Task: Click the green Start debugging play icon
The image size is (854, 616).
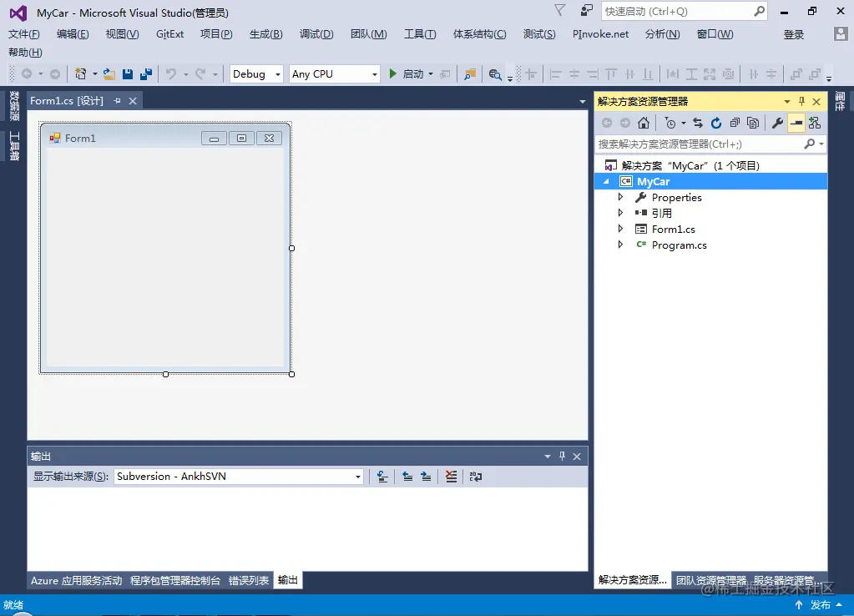Action: (392, 73)
